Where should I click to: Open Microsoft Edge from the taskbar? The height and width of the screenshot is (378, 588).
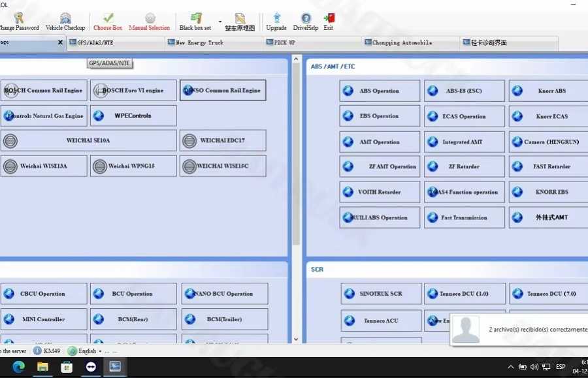click(18, 367)
